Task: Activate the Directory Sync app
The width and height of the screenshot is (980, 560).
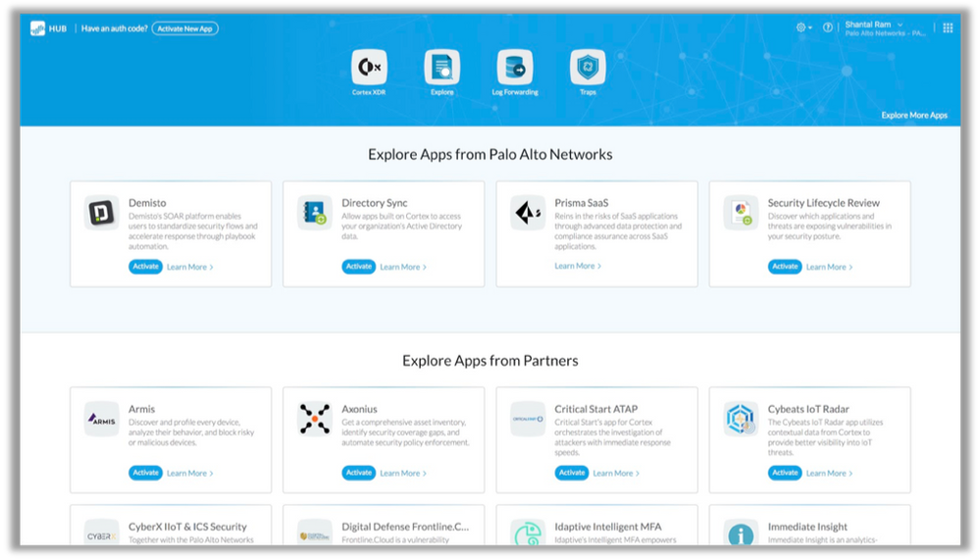Action: pyautogui.click(x=359, y=266)
